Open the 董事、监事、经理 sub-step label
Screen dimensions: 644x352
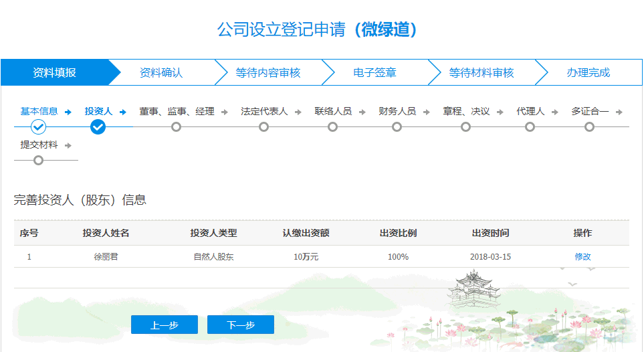[x=177, y=112]
